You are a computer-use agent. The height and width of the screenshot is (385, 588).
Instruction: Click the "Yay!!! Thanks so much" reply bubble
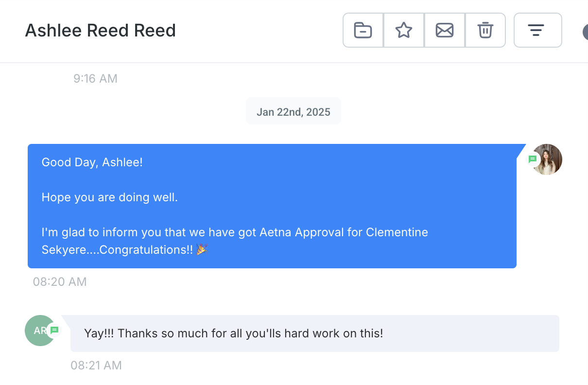(234, 333)
